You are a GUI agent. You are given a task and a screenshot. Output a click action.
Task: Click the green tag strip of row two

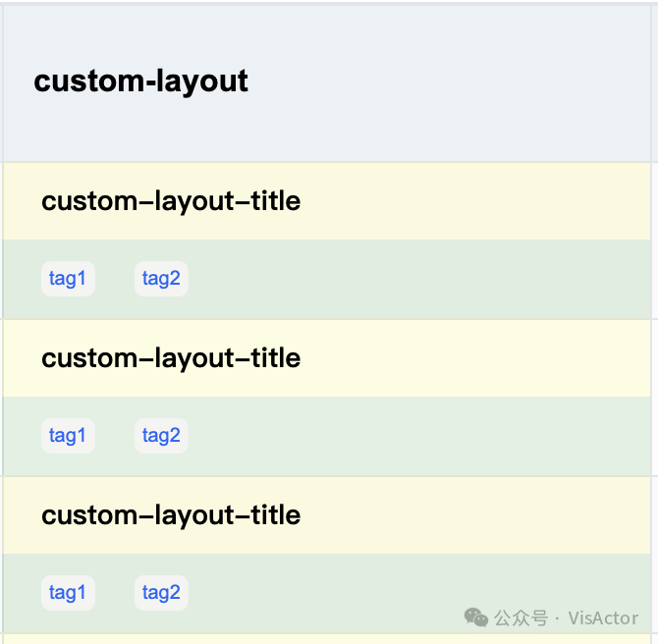tap(412, 437)
